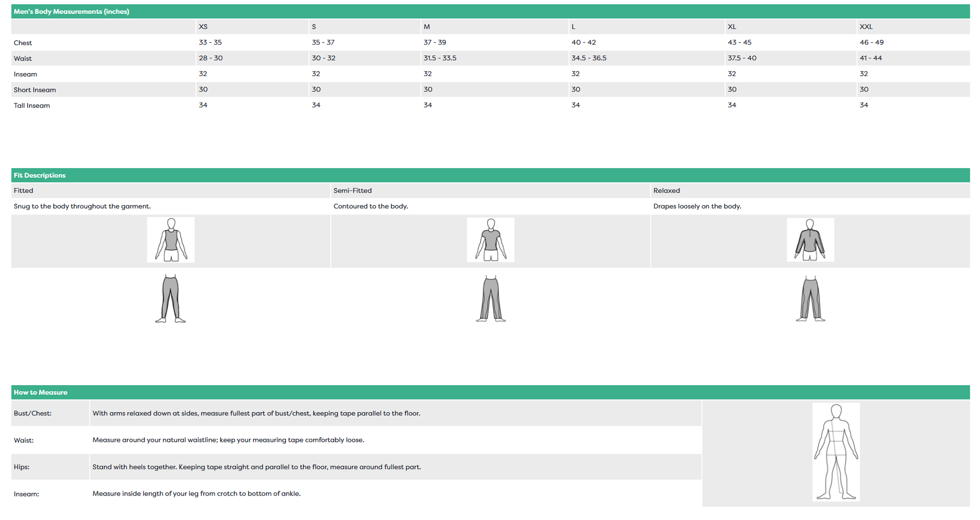Click the How to Measure body diagram
This screenshot has height=520, width=980.
point(836,452)
